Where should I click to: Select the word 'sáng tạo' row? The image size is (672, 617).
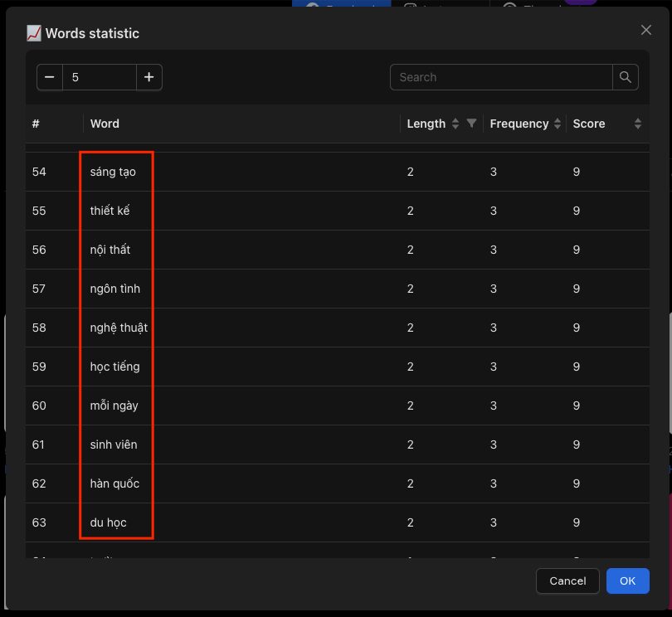pyautogui.click(x=338, y=172)
